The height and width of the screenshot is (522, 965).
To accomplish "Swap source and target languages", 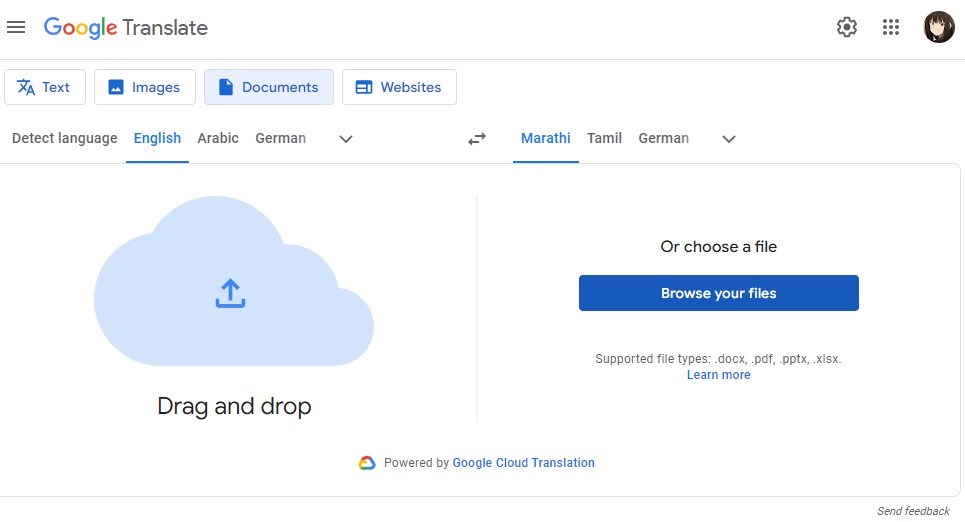I will [476, 139].
